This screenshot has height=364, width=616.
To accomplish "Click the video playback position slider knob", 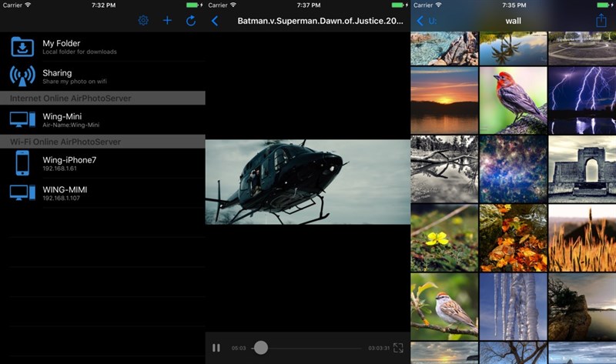I will (x=261, y=348).
